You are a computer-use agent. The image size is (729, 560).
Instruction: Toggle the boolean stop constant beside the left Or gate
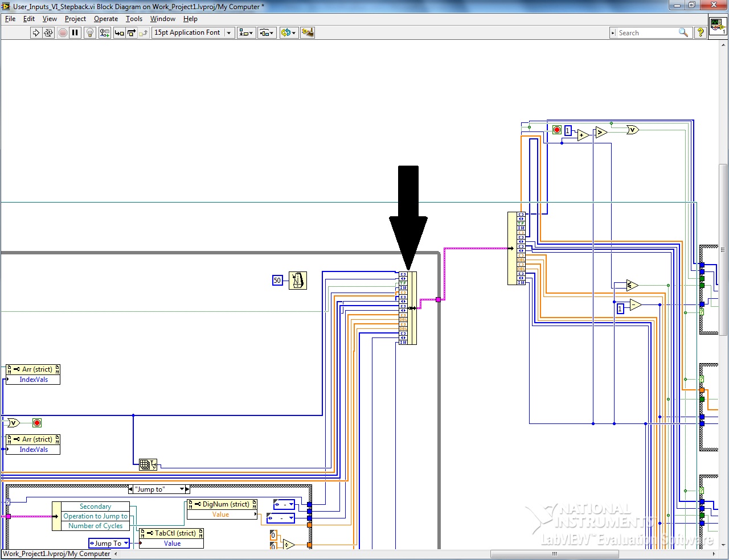click(37, 423)
